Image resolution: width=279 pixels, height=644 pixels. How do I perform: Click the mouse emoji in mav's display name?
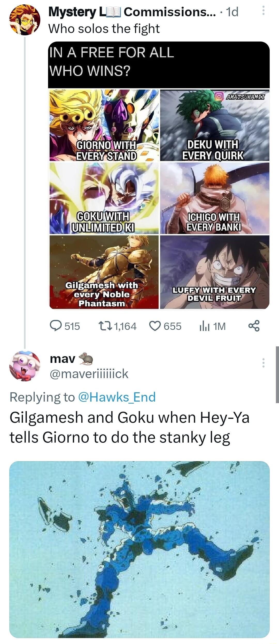(85, 359)
